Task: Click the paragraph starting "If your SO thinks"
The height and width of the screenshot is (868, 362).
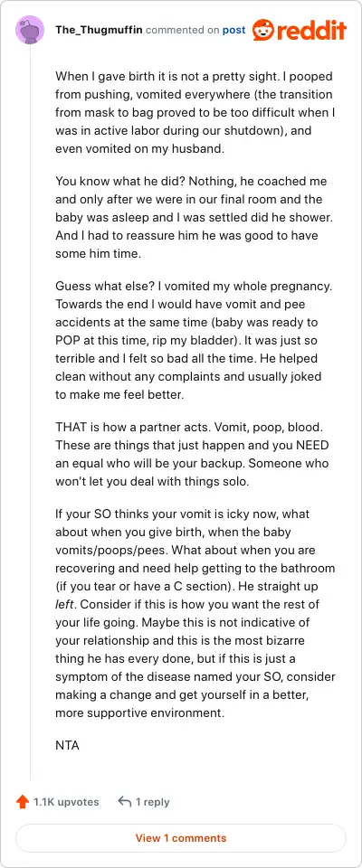Action: click(x=195, y=613)
